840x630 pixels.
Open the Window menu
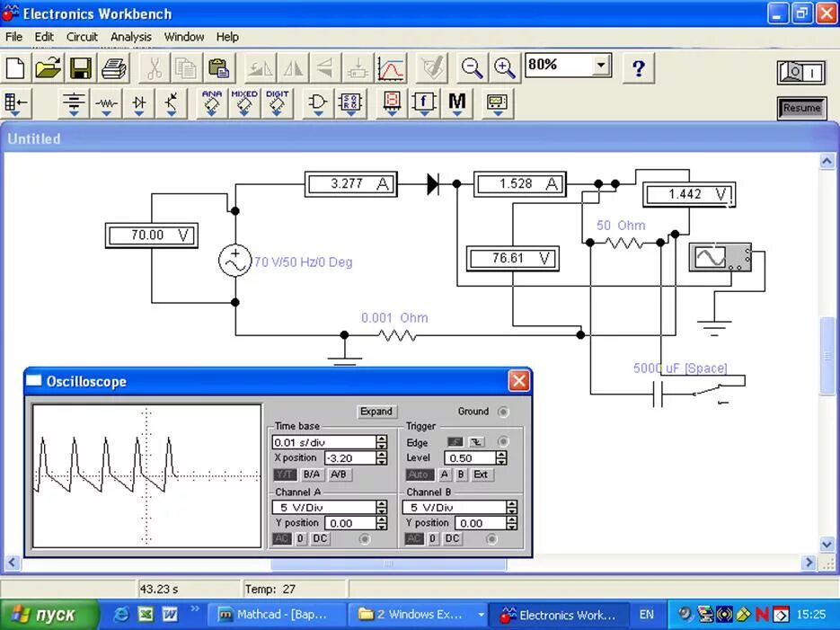pyautogui.click(x=184, y=37)
